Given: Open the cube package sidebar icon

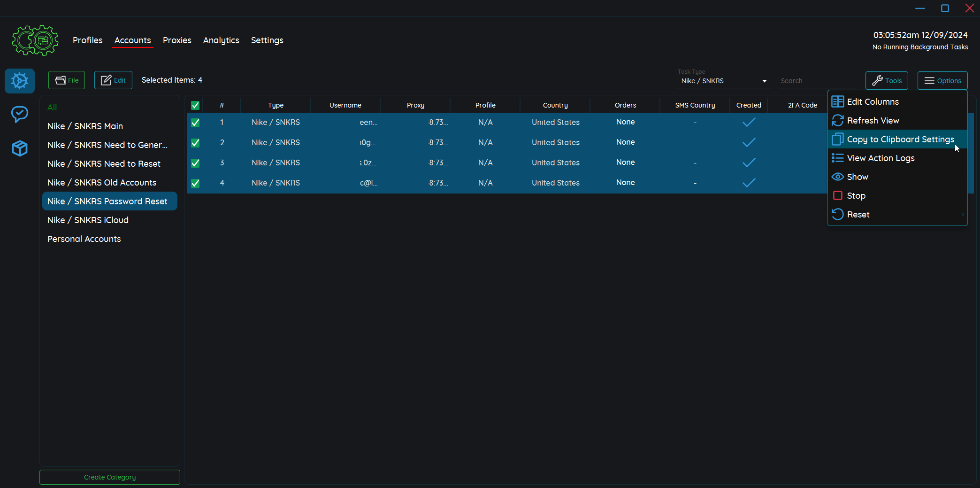Looking at the screenshot, I should pyautogui.click(x=20, y=148).
